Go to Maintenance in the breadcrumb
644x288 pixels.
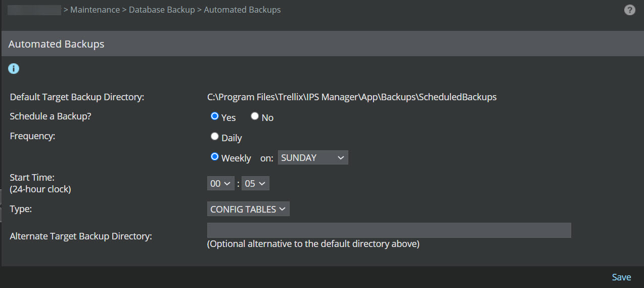pos(95,10)
